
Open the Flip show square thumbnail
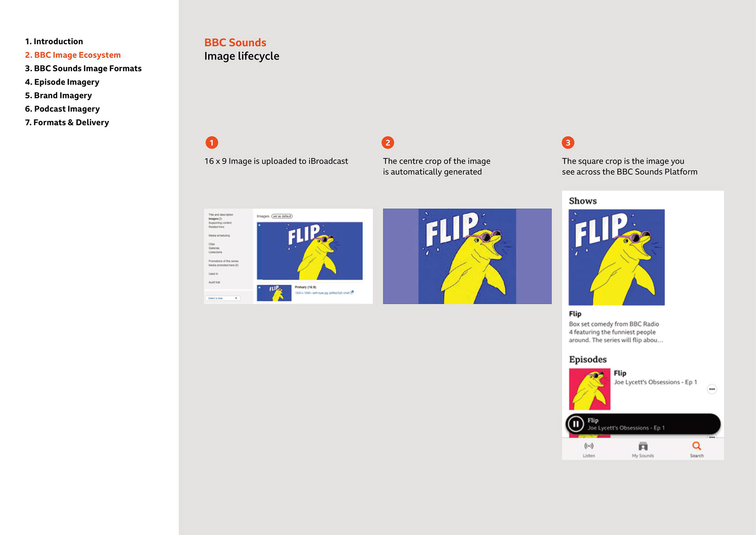point(617,257)
